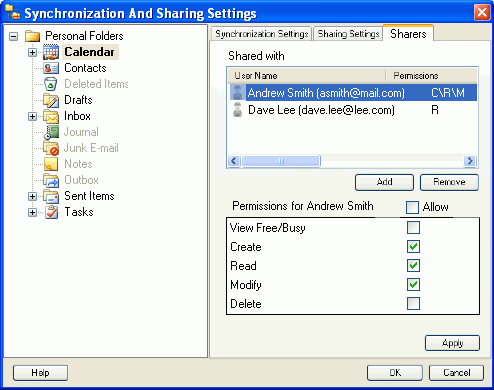Viewport: 494px width, 390px height.
Task: Close the settings dialog window
Action: pyautogui.click(x=482, y=13)
